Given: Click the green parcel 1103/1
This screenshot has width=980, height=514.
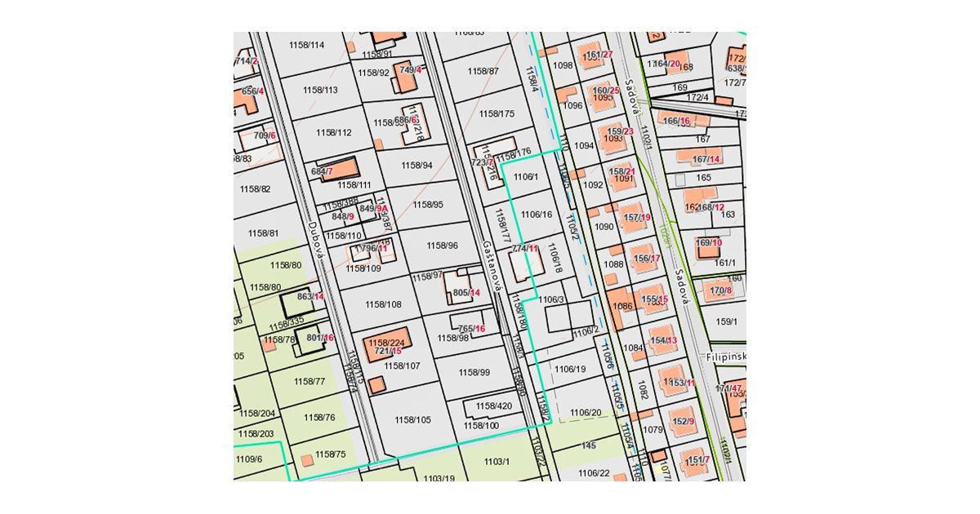Looking at the screenshot, I should click(497, 462).
